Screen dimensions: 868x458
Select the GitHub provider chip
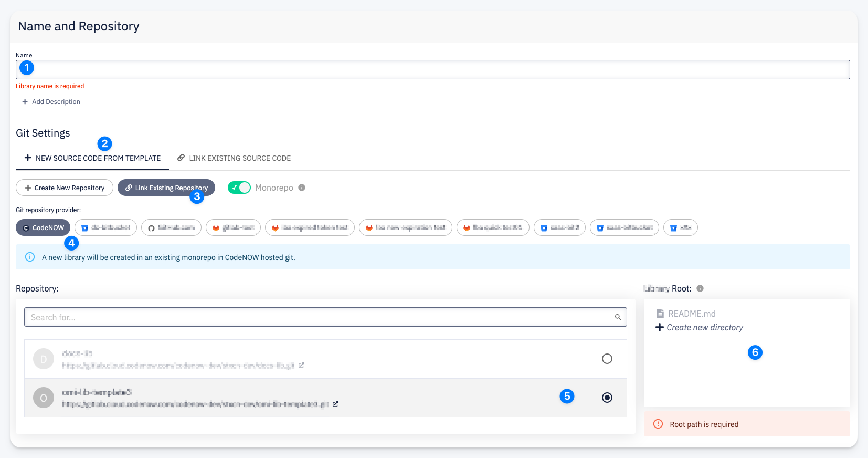(x=171, y=227)
